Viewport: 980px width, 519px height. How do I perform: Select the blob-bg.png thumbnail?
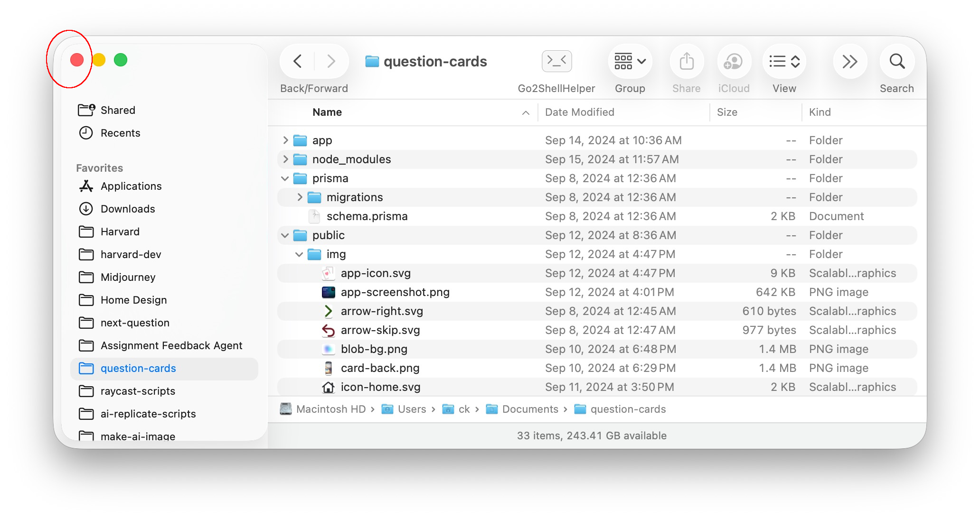[328, 349]
